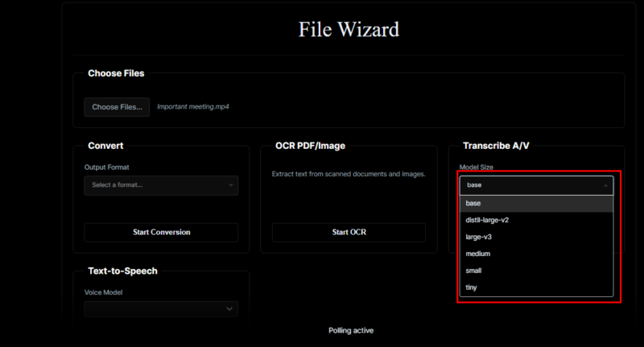Click the File Wizard title
644x347 pixels.
tap(349, 30)
